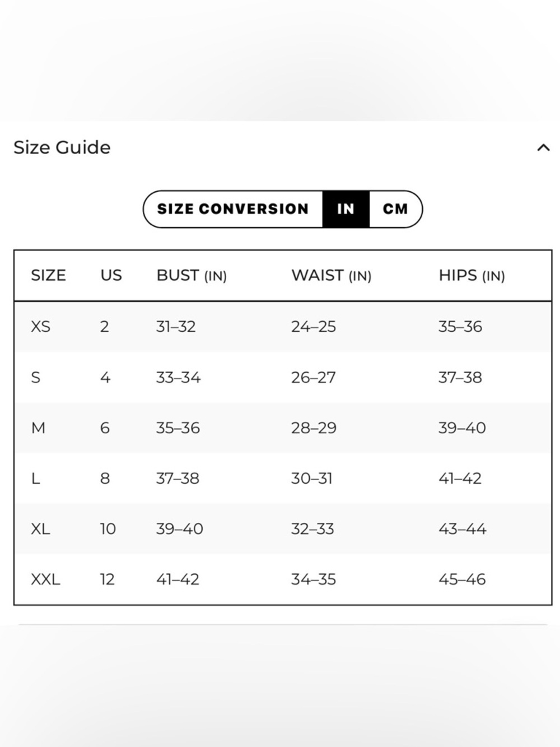Click the WAIST (IN) column header
The height and width of the screenshot is (747, 560).
click(x=332, y=276)
